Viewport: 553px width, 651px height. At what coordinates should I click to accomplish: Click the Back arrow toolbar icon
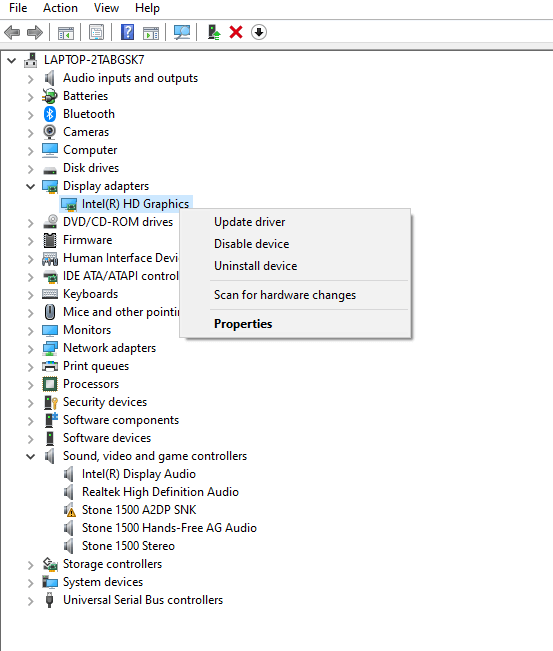(x=12, y=32)
